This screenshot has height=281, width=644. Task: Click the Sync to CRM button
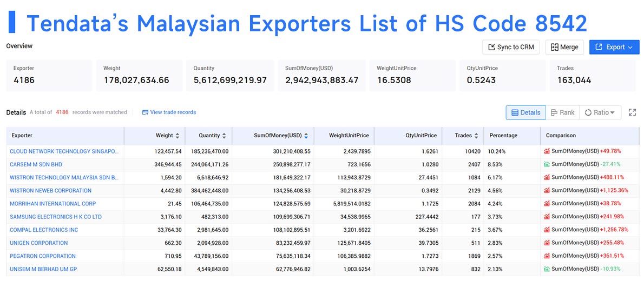511,47
